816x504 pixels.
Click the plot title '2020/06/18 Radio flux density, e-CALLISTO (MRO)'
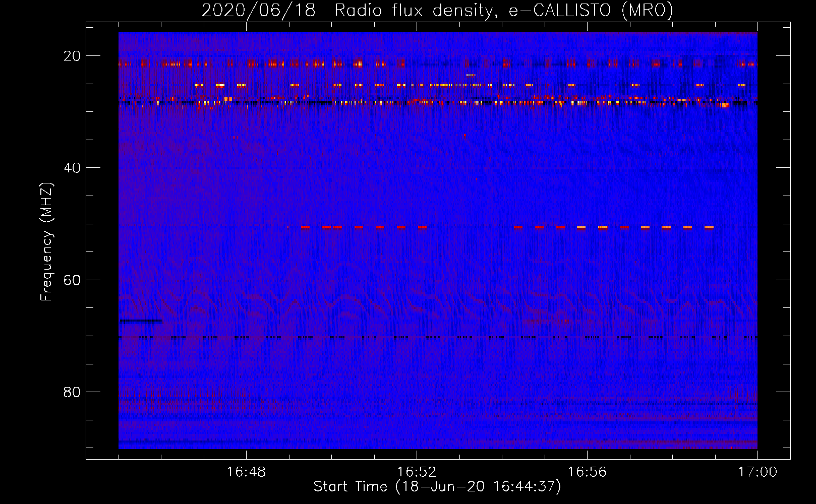437,10
